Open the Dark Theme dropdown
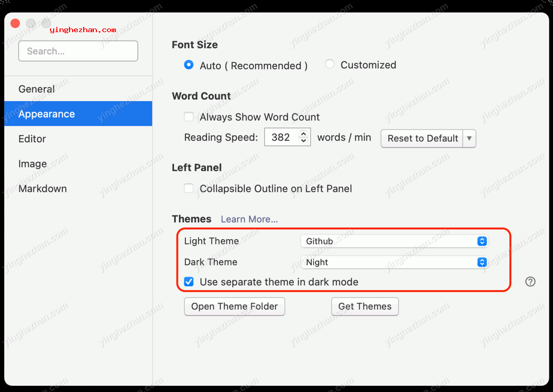 tap(394, 262)
